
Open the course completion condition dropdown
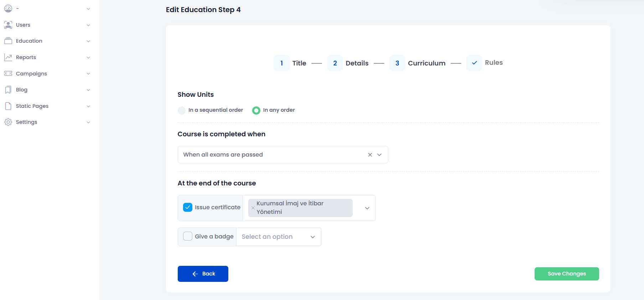point(379,155)
